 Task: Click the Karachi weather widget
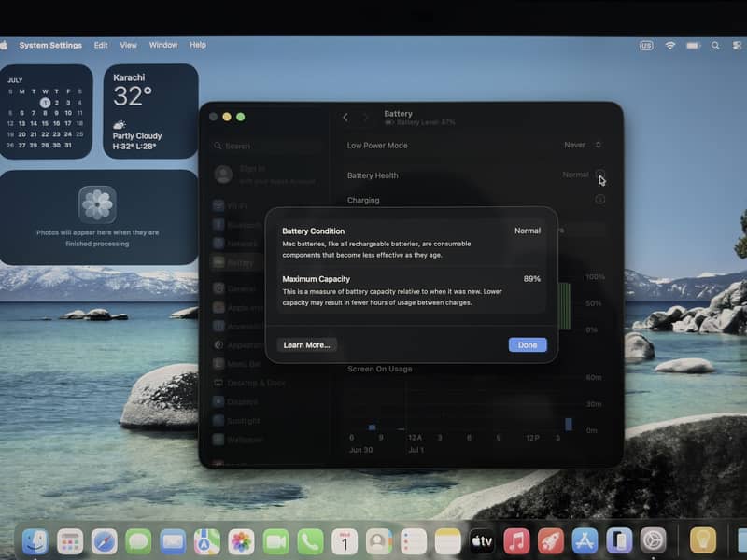click(x=150, y=111)
